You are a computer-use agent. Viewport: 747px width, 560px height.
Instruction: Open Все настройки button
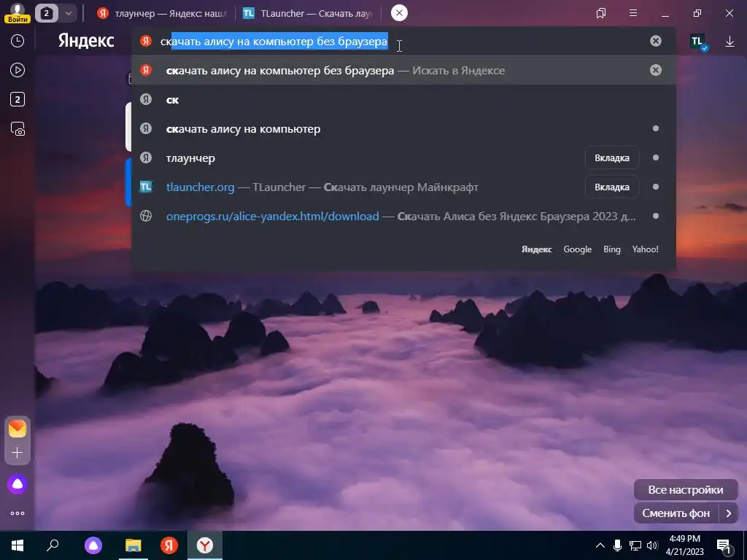click(x=686, y=489)
